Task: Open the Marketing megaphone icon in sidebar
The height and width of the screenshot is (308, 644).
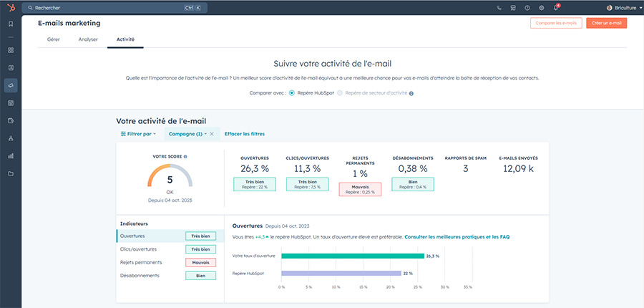Action: click(x=11, y=85)
